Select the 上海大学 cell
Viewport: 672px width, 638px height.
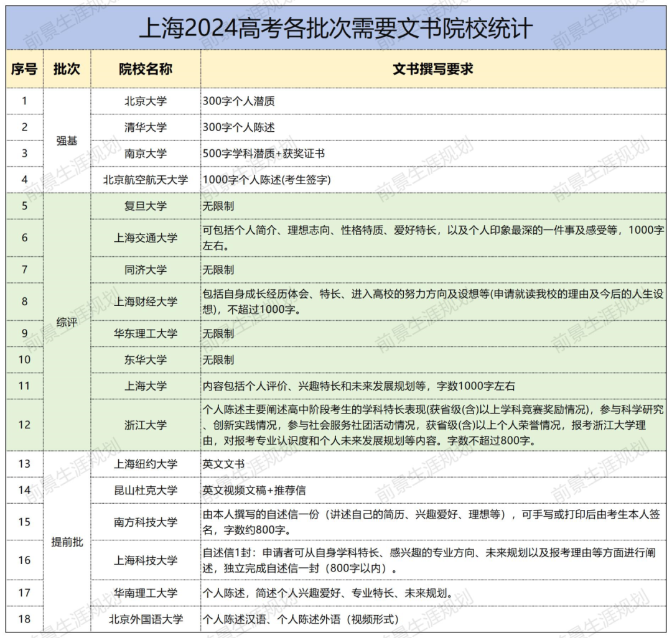pyautogui.click(x=146, y=386)
